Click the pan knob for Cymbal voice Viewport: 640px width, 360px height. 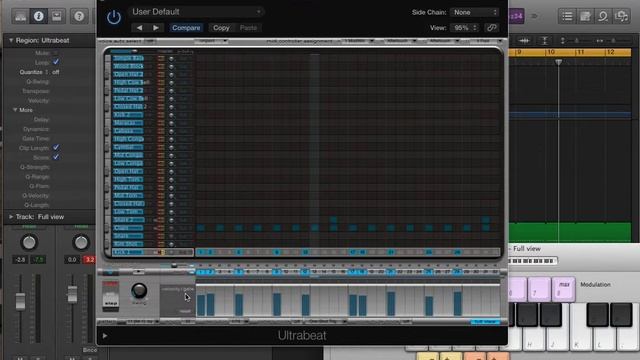(x=171, y=147)
